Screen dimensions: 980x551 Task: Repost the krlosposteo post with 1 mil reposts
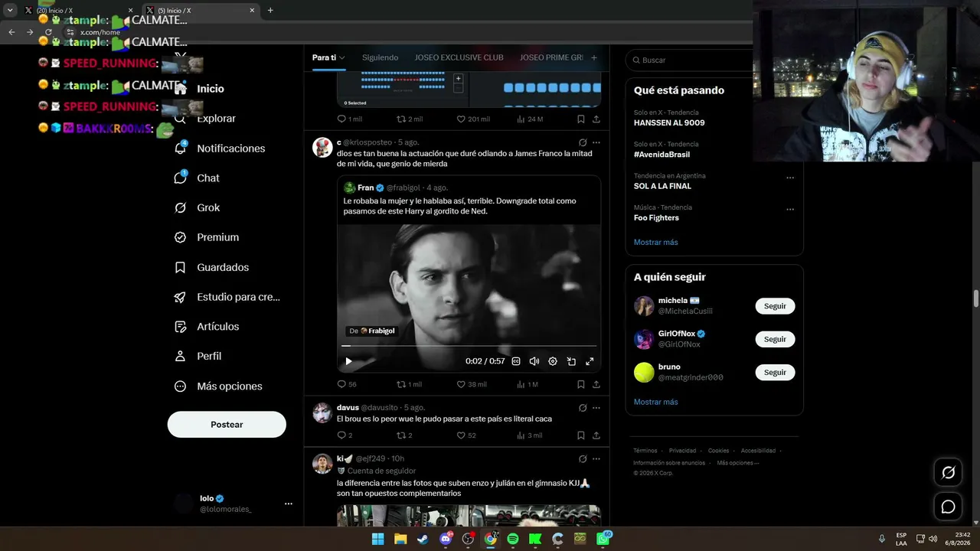click(409, 384)
